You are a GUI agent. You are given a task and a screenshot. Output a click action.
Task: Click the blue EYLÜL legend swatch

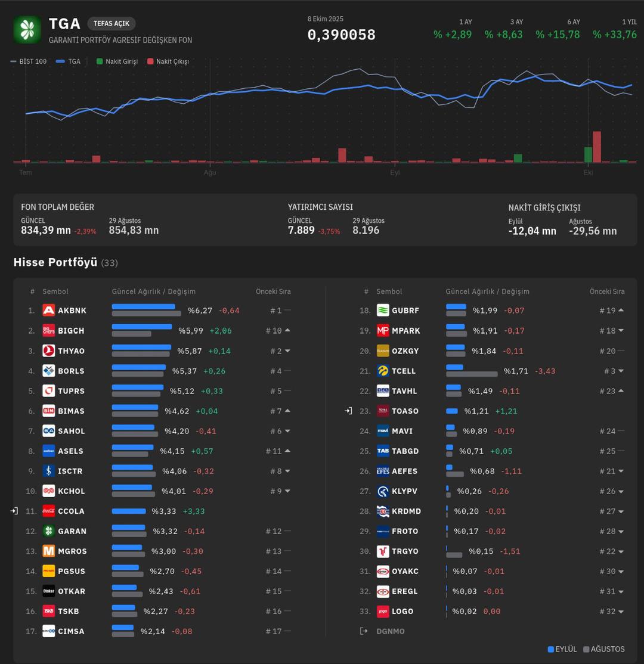click(550, 649)
